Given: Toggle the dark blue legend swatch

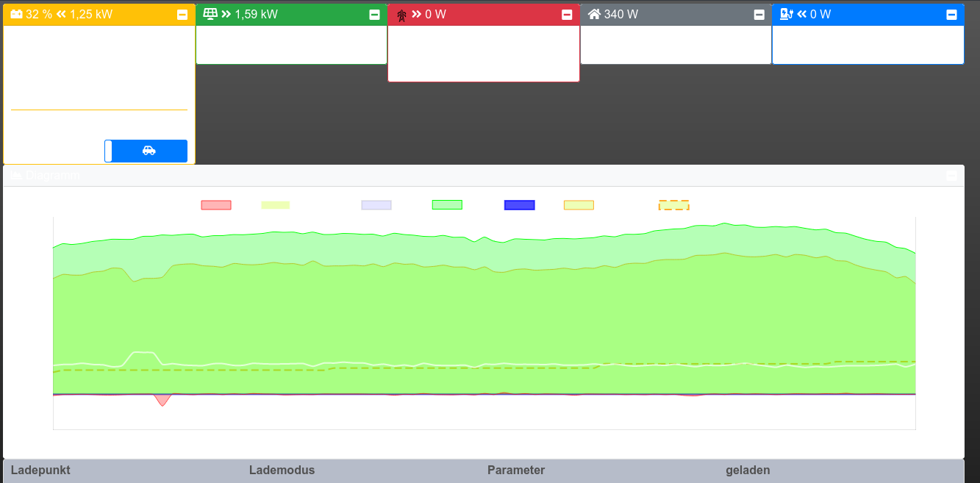Looking at the screenshot, I should [x=519, y=205].
